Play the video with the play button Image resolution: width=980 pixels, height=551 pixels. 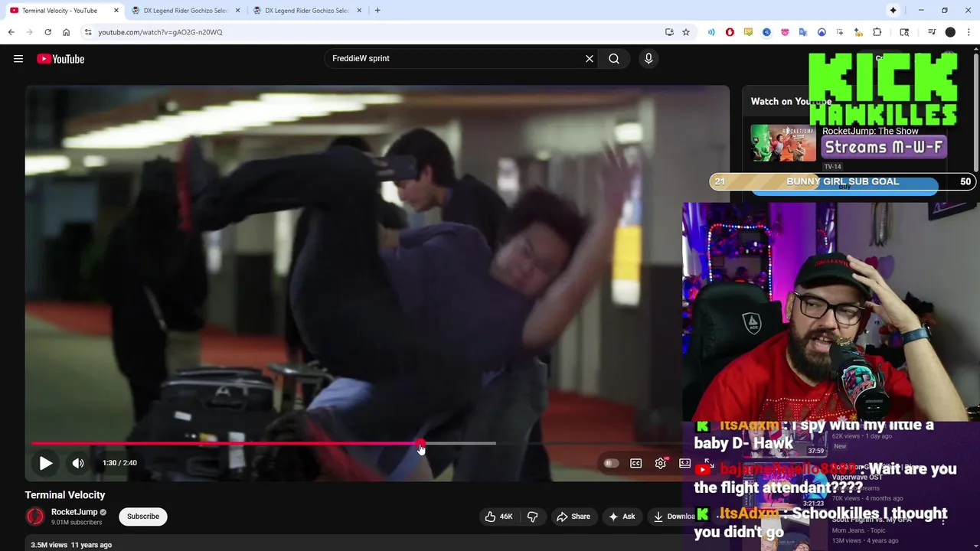point(45,463)
